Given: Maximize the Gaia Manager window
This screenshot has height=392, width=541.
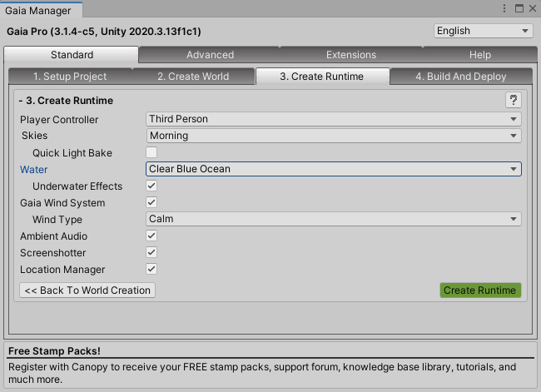Looking at the screenshot, I should (x=519, y=8).
